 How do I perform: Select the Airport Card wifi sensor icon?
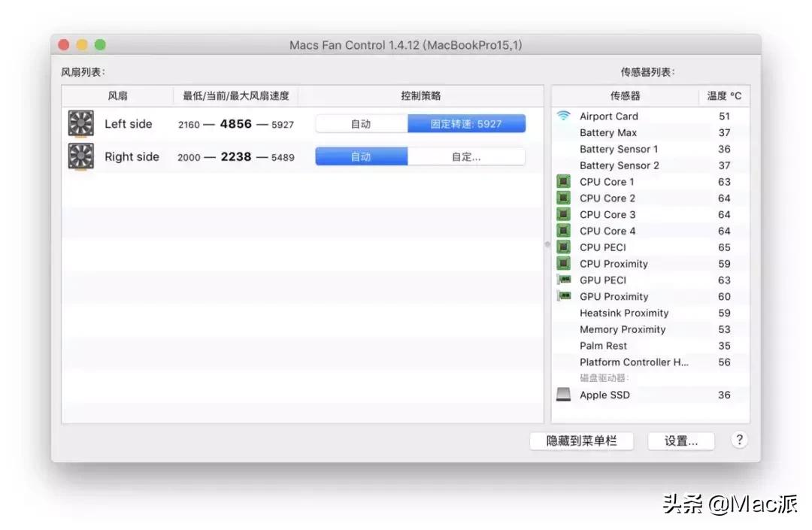[x=562, y=117]
